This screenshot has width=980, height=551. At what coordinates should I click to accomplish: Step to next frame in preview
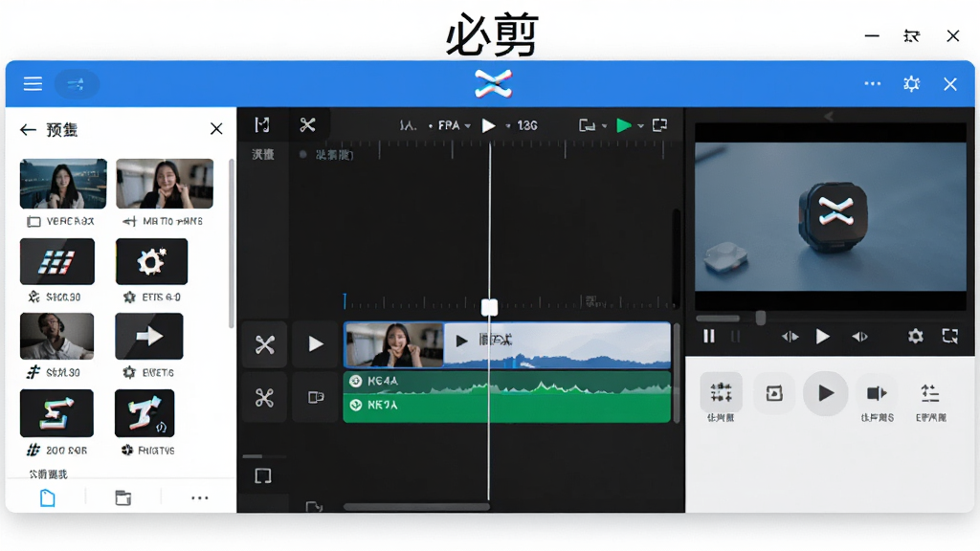[859, 337]
